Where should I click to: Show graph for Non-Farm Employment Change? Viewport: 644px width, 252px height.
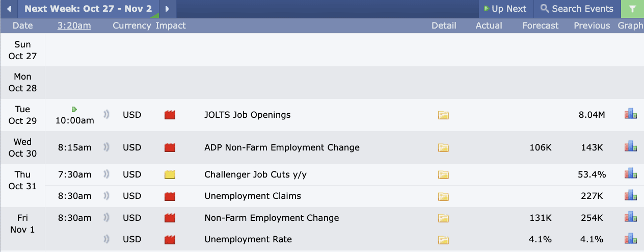click(631, 217)
